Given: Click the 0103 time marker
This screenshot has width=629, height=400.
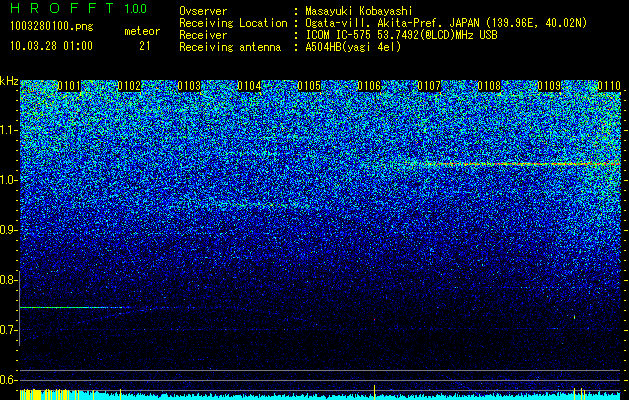Looking at the screenshot, I should tap(189, 86).
